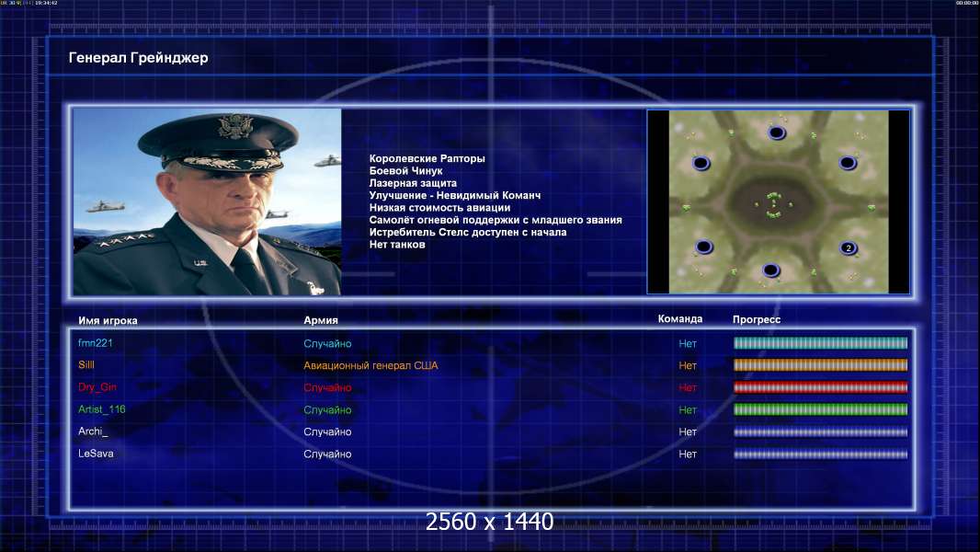This screenshot has height=552, width=980.
Task: Click the orange progress bar for Silll
Action: [820, 365]
